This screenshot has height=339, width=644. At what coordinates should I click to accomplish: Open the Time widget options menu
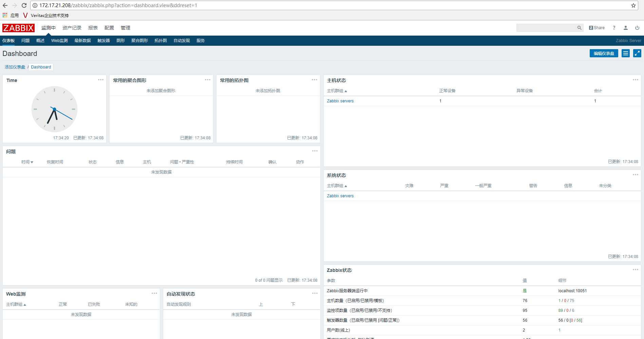[x=101, y=80]
